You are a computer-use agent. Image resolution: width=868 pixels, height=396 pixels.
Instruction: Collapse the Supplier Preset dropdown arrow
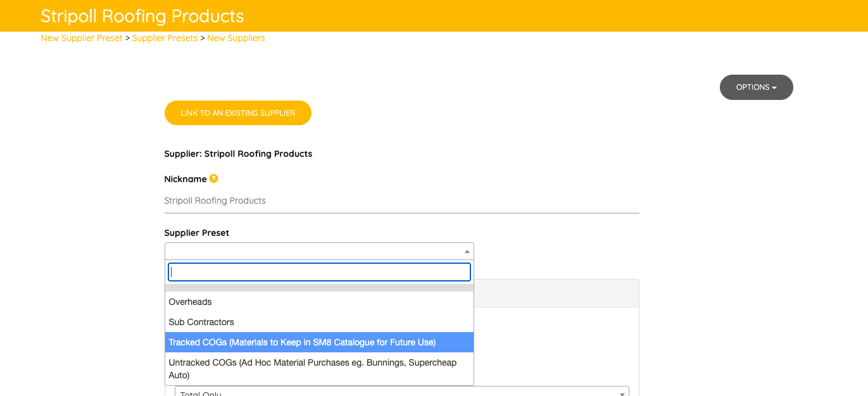467,251
